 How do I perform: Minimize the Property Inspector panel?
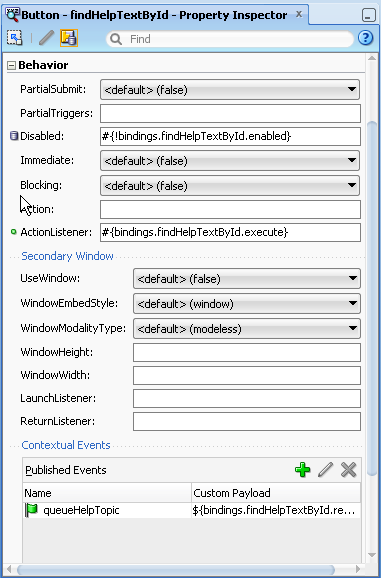coord(368,15)
